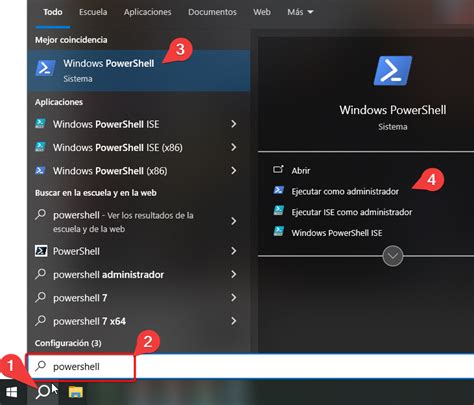The height and width of the screenshot is (405, 474).
Task: Open the Más dropdown menu
Action: point(300,12)
